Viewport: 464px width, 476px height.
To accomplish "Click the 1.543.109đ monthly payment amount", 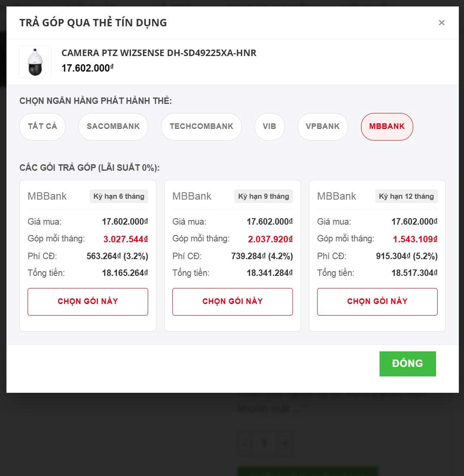I will pyautogui.click(x=415, y=239).
